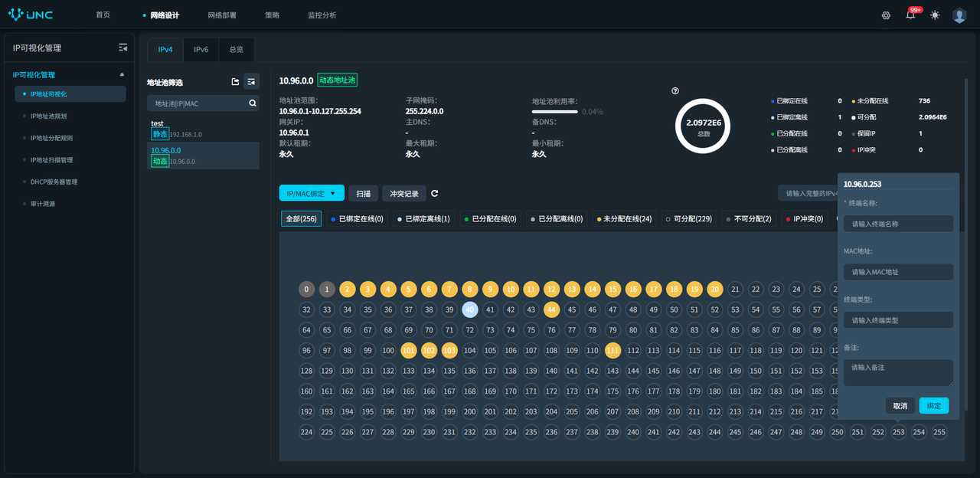This screenshot has width=980, height=478.
Task: Select IP address node 224
Action: point(306,432)
